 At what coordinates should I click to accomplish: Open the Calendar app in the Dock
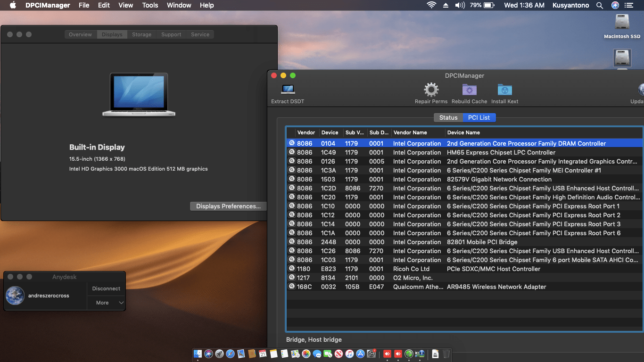click(x=263, y=354)
